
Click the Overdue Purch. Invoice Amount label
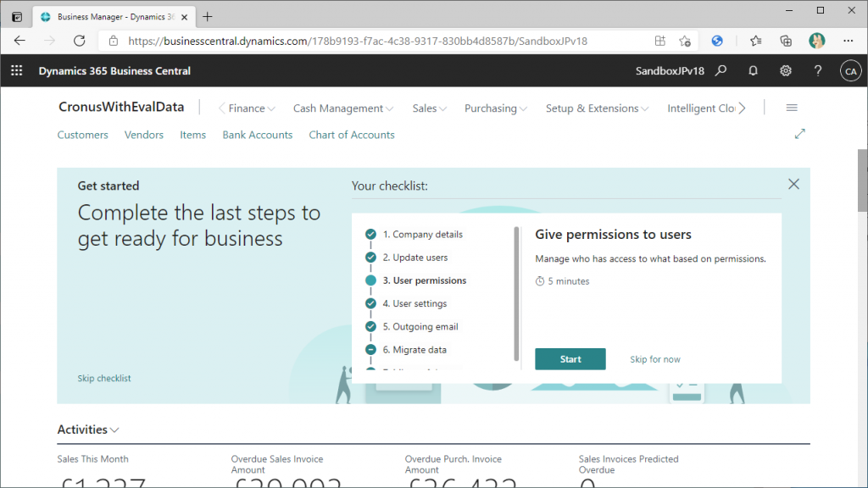[x=453, y=464]
